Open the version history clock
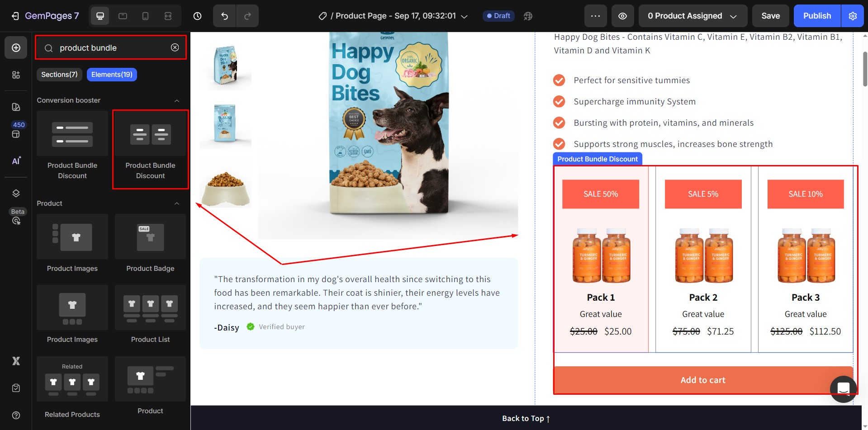This screenshot has height=430, width=868. [197, 16]
